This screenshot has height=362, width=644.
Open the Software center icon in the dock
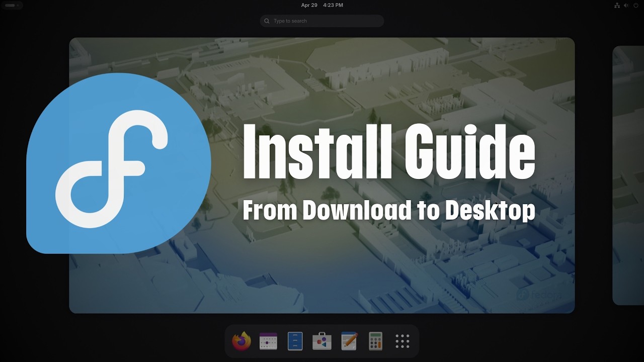[322, 341]
